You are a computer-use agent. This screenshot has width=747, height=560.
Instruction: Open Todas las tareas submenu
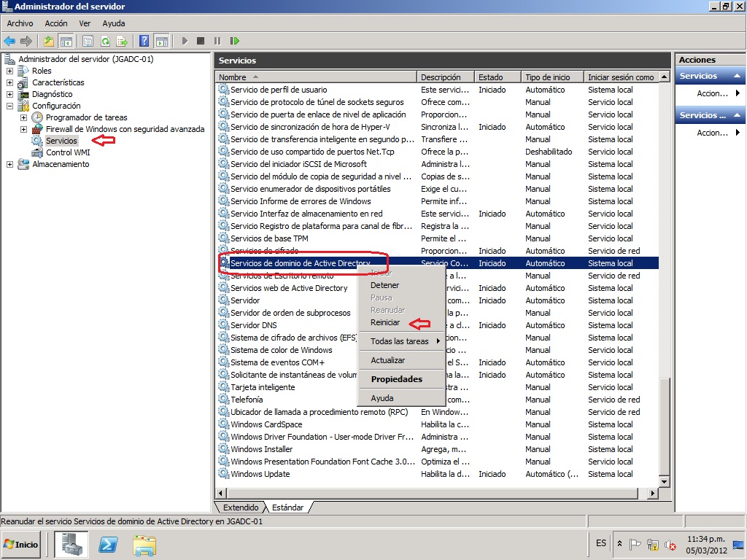[401, 341]
